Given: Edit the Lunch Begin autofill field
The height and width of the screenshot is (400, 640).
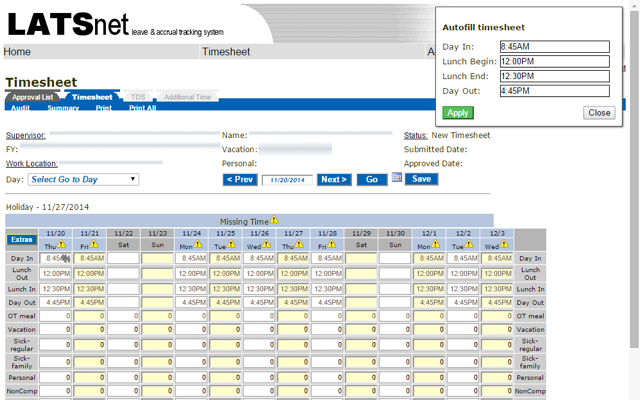Looking at the screenshot, I should coord(555,61).
